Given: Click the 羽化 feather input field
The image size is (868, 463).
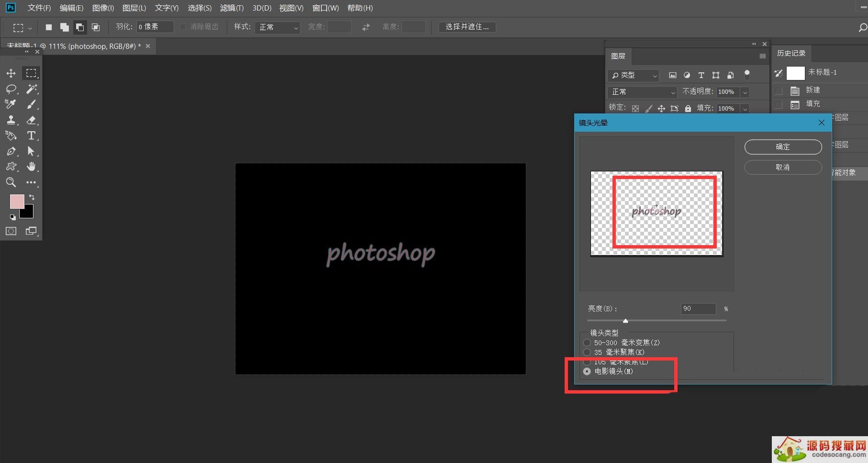Looking at the screenshot, I should point(155,27).
